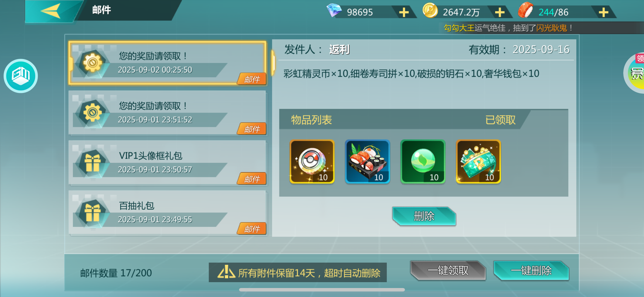
Task: Add gold coins with plus icon
Action: pos(500,12)
